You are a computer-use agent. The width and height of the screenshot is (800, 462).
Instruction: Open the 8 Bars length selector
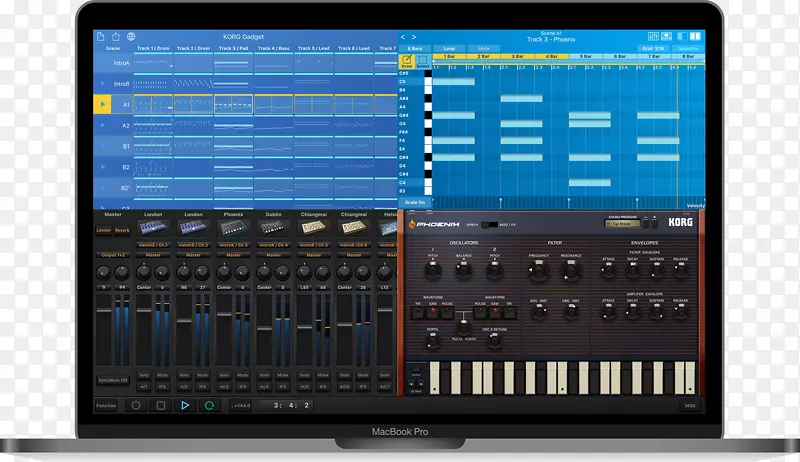415,48
